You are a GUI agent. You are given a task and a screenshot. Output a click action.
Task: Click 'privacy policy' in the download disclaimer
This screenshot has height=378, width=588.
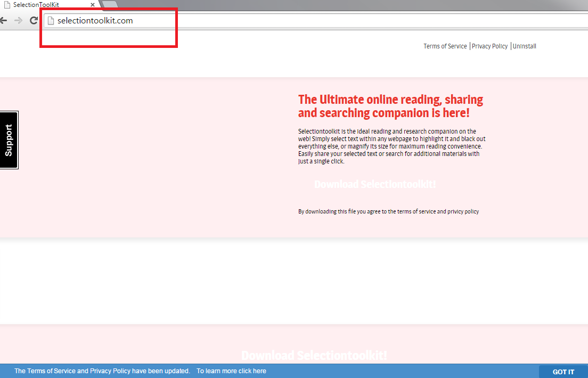point(463,211)
